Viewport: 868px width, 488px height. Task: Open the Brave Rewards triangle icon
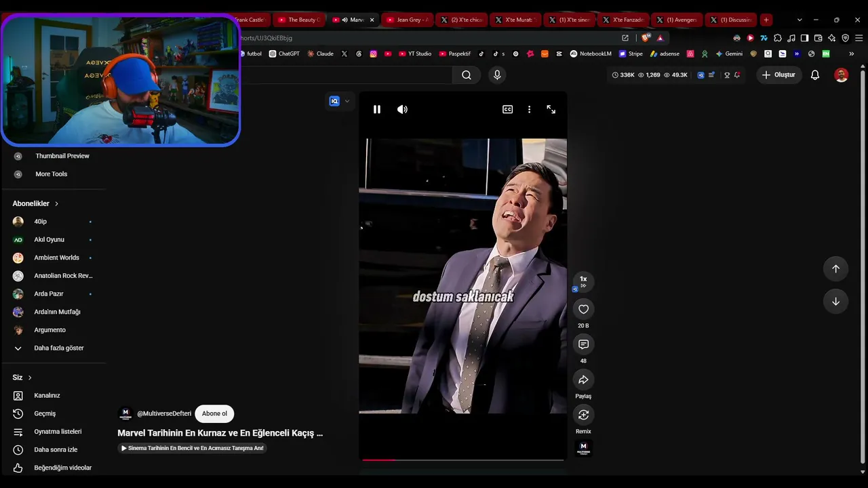pos(660,38)
